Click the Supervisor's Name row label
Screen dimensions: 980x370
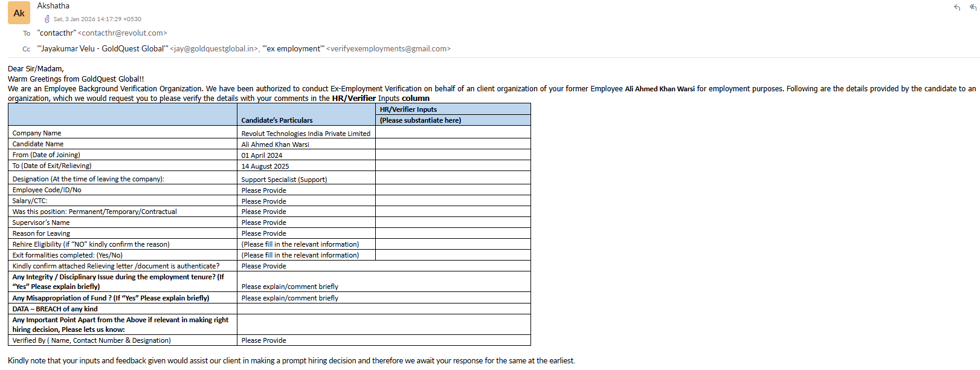coord(41,222)
